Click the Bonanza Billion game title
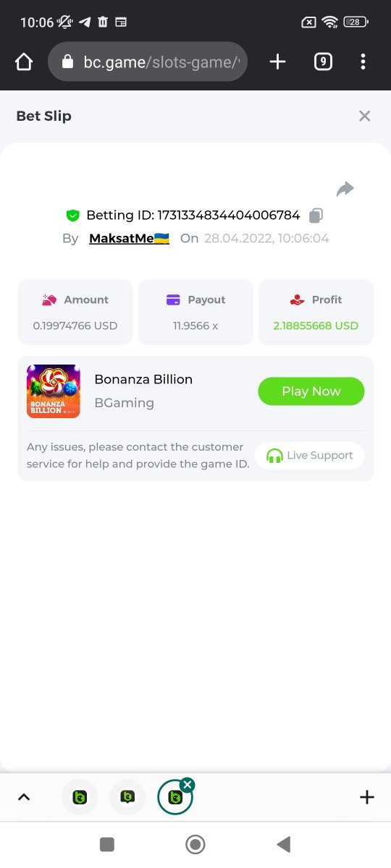391x868 pixels. 143,379
